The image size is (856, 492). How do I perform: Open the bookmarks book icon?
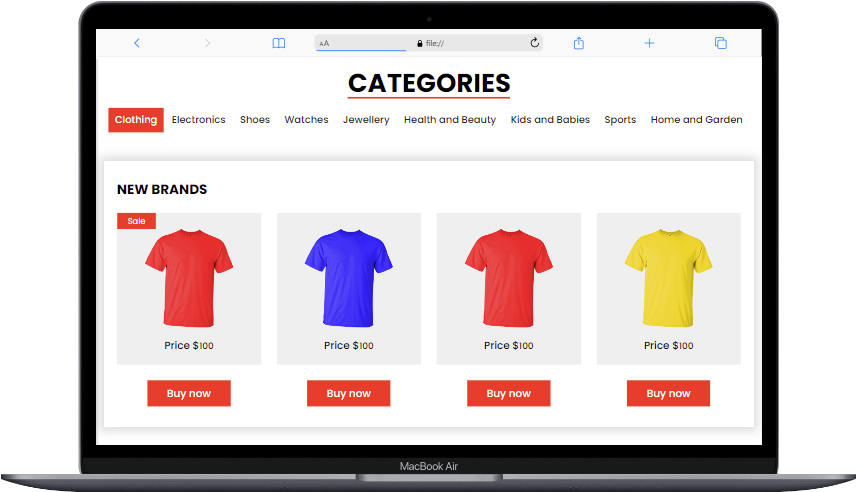(x=278, y=43)
